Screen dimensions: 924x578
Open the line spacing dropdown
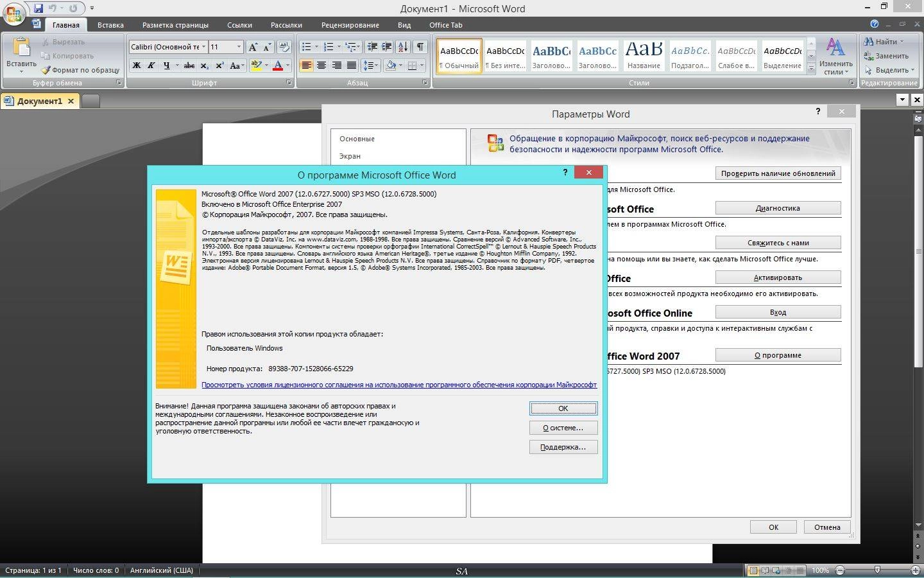coord(371,66)
